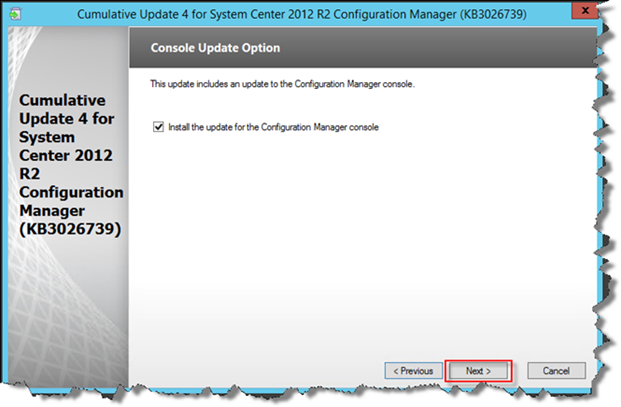Go back with the Previous button
The image size is (621, 407).
pyautogui.click(x=413, y=371)
